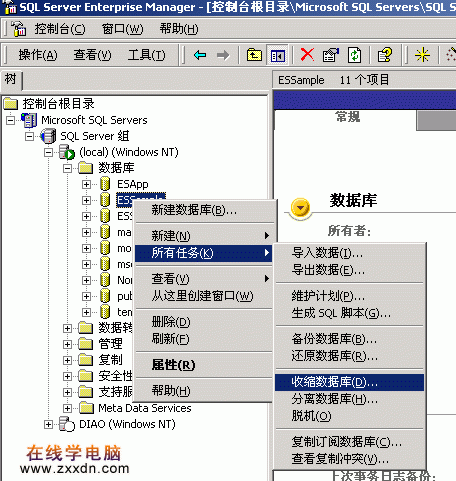Expand the 复制 folder node

[67, 360]
